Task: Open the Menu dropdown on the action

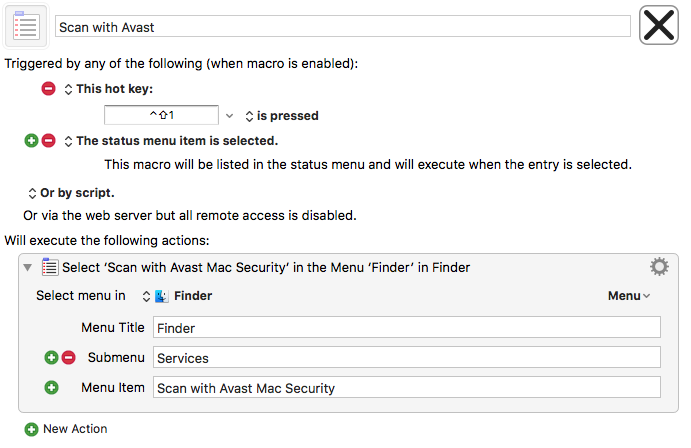Action: (629, 296)
